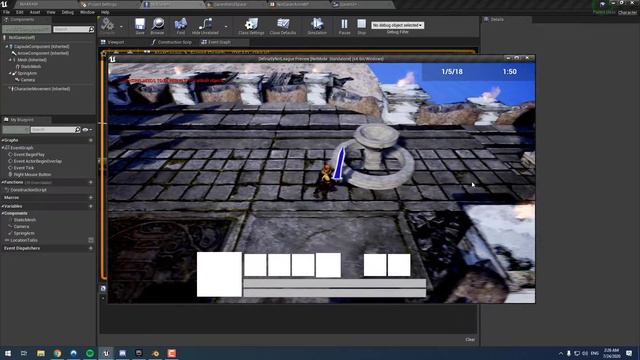Open My Blueprint view options eye icon
The image size is (640, 360).
[x=87, y=130]
